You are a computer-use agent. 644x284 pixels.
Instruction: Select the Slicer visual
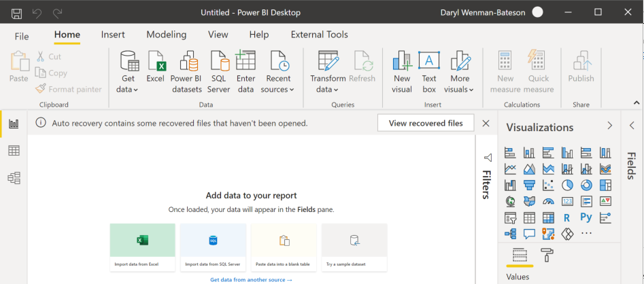[510, 217]
